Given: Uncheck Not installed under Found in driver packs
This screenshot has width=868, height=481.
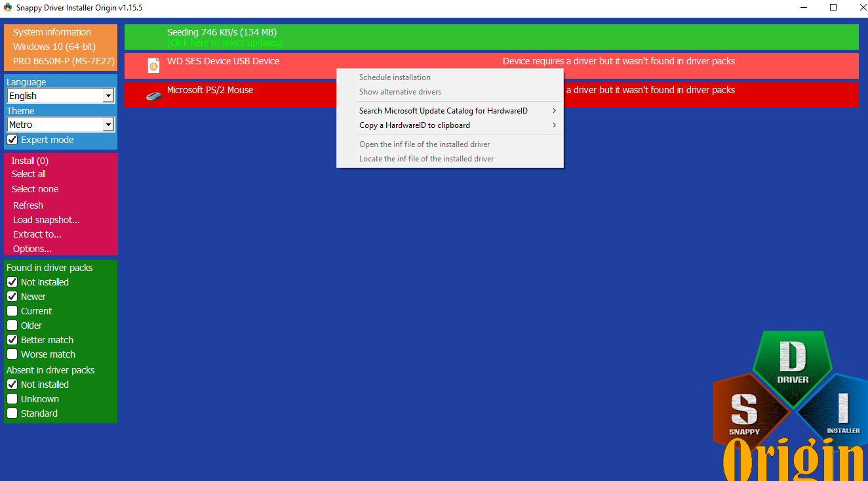Looking at the screenshot, I should pyautogui.click(x=12, y=282).
